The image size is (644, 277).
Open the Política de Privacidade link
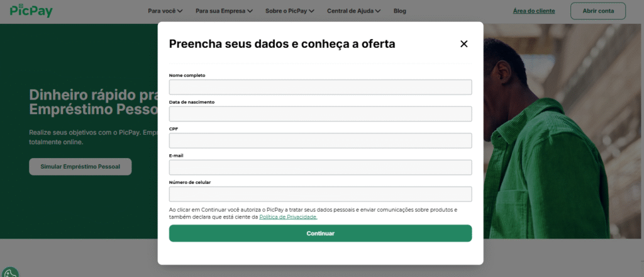pyautogui.click(x=288, y=217)
